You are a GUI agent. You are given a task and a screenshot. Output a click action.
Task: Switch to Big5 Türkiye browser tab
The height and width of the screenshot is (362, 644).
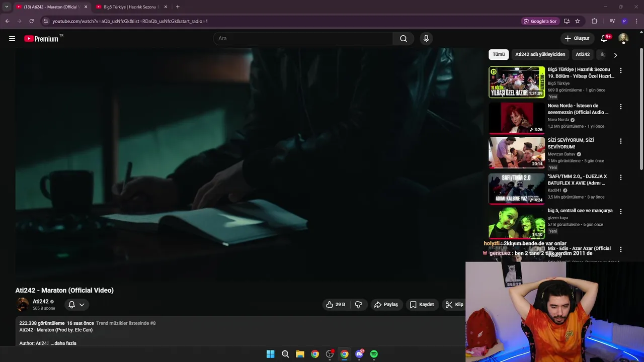130,7
